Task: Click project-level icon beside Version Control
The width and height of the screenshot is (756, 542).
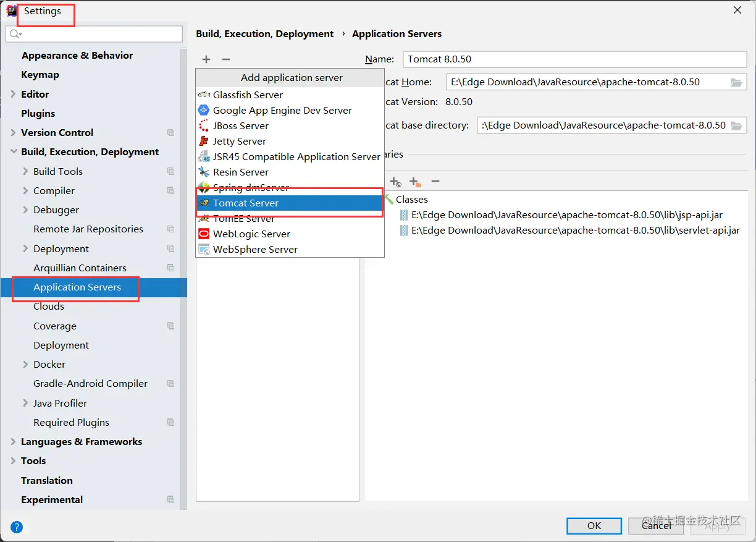Action: [171, 133]
